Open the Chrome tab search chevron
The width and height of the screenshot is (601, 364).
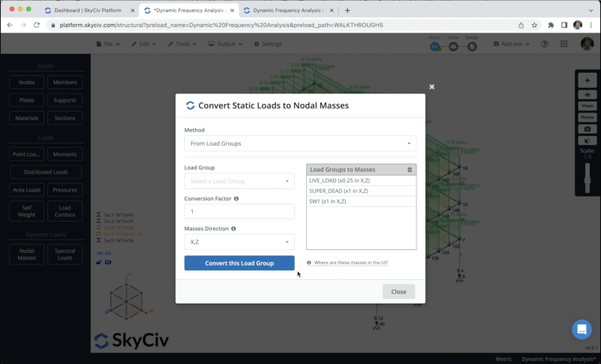pos(590,11)
